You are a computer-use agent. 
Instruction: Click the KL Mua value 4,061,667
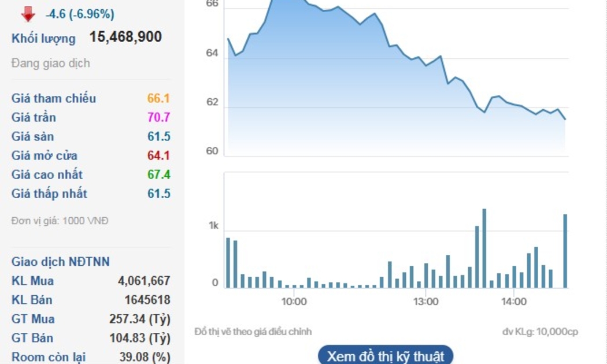pos(144,281)
